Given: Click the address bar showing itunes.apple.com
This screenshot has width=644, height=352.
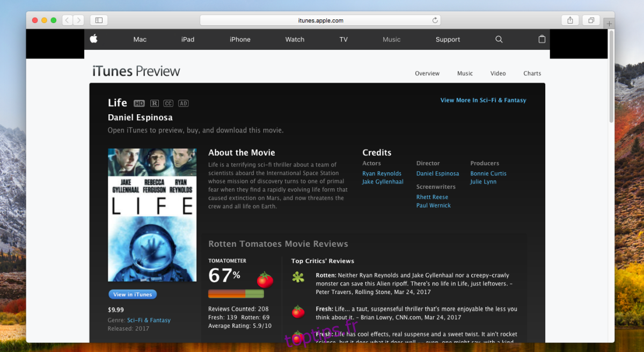Looking at the screenshot, I should (320, 20).
